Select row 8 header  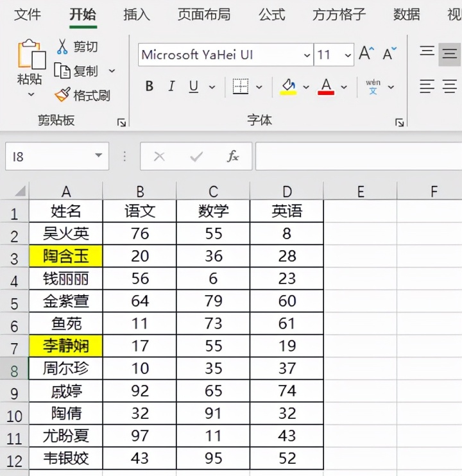[14, 368]
